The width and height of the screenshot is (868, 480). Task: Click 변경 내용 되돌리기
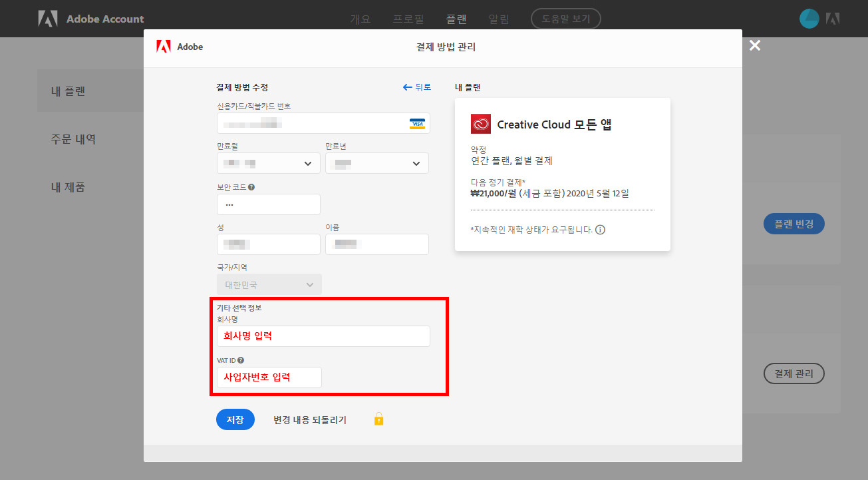tap(310, 420)
